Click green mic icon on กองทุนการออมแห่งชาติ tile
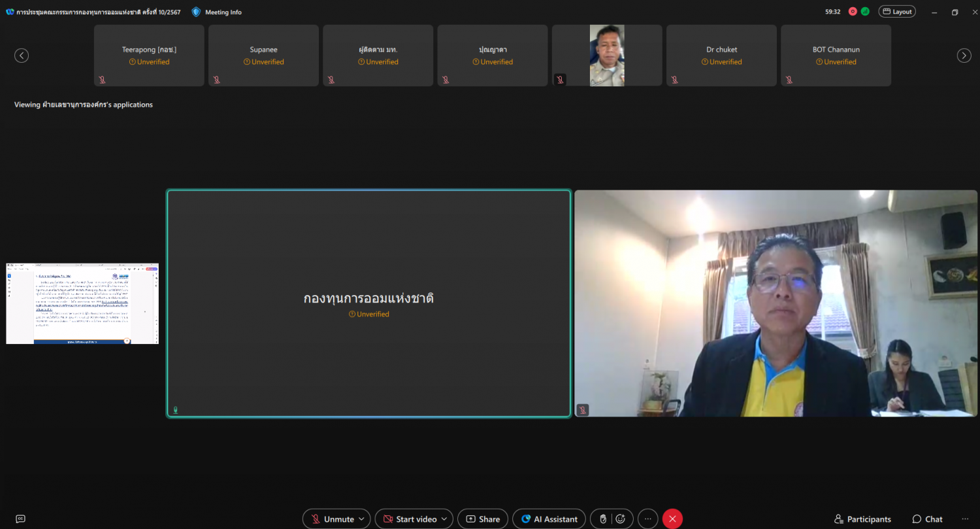Screen dimensions: 980x529 click(175, 410)
